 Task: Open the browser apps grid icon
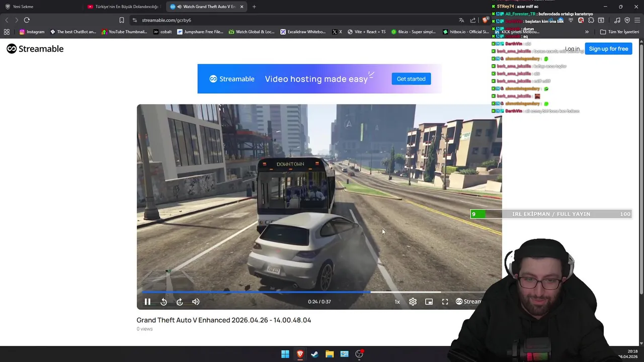(x=7, y=32)
